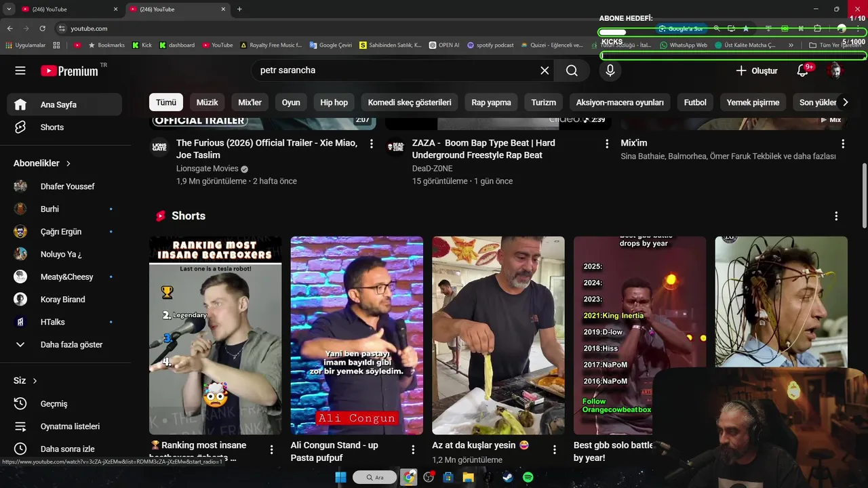Screen dimensions: 868x488
Task: Open the Noluyo Ya ¿ channel
Action: tap(64, 254)
